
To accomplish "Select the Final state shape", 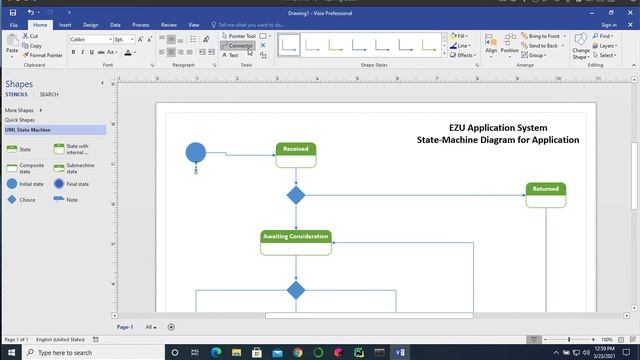I will pyautogui.click(x=71, y=184).
